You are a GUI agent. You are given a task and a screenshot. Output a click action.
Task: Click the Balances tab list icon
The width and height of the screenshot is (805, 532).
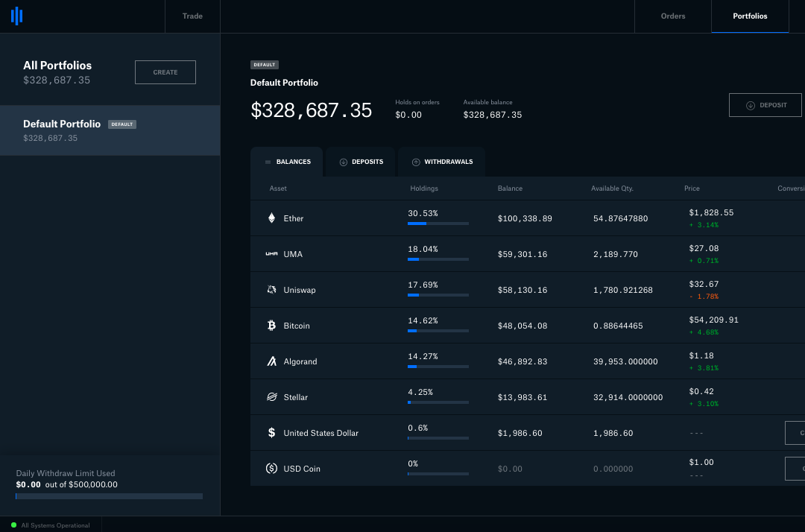click(268, 162)
